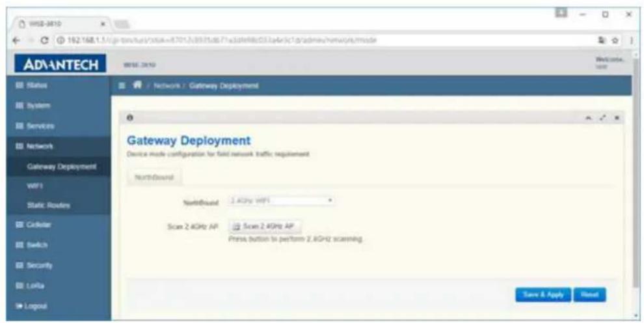Viewport: 644px width, 323px height.
Task: Click the browser address bar
Action: point(325,40)
